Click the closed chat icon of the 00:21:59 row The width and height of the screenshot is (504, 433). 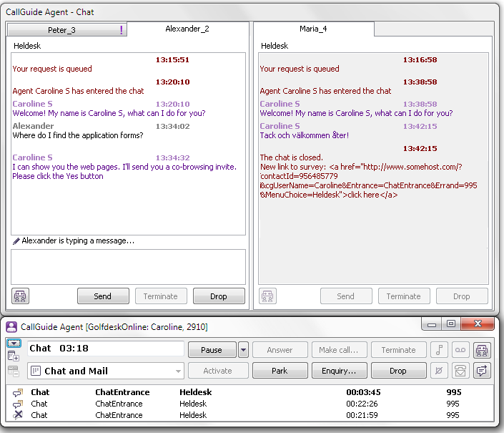(18, 415)
